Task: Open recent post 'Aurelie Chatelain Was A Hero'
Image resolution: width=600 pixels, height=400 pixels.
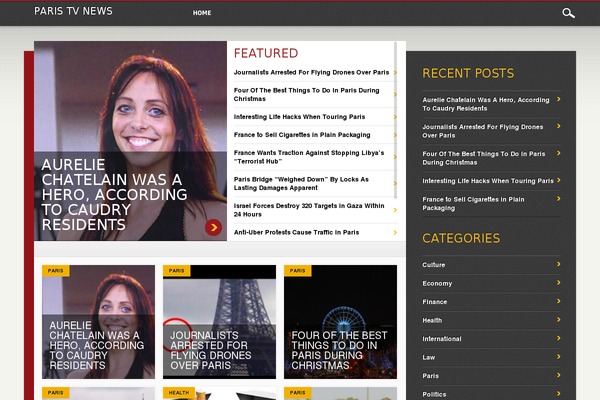Action: click(x=486, y=104)
